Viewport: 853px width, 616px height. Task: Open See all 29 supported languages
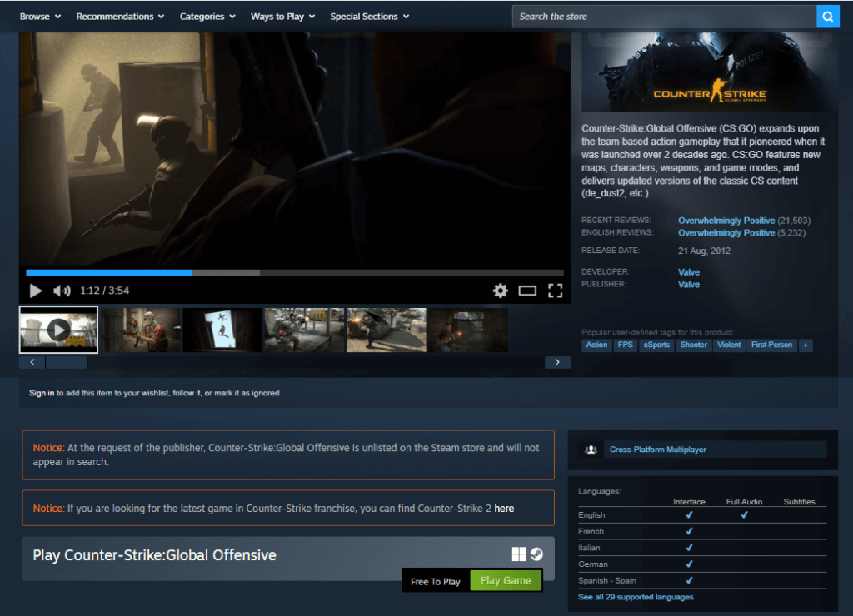pos(636,597)
